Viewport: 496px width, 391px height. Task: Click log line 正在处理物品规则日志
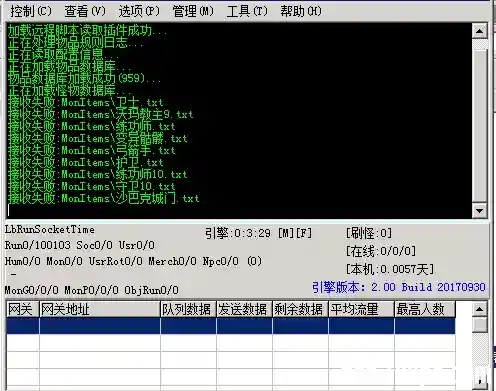click(x=75, y=43)
